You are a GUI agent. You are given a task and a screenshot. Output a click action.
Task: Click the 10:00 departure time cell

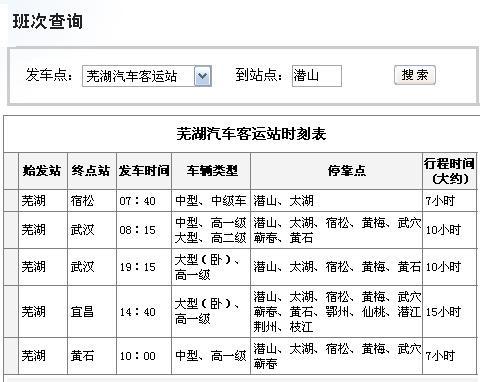click(x=144, y=356)
